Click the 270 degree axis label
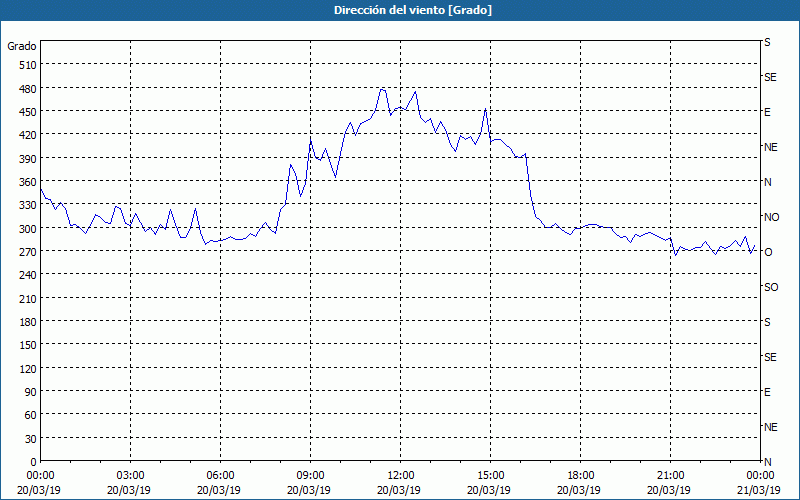This screenshot has width=800, height=500. pos(28,252)
